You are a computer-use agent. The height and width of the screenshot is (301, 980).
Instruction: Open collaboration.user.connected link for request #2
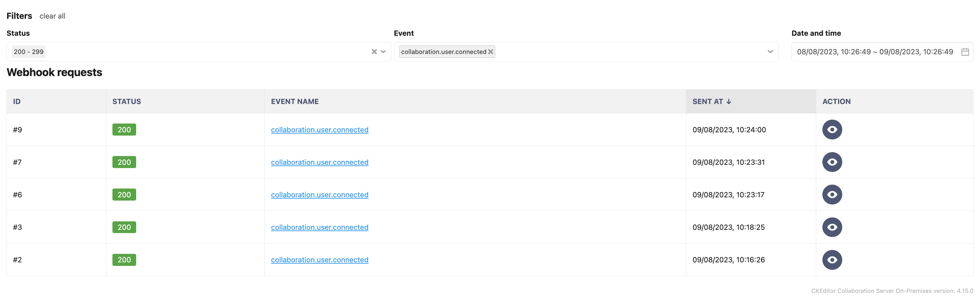coord(319,260)
